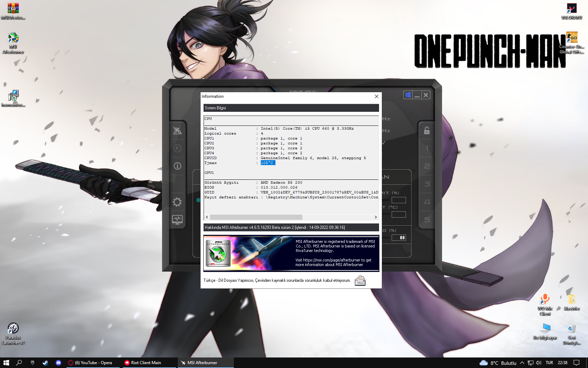
Task: Select Afterburner profile slot 4
Action: 427,202
